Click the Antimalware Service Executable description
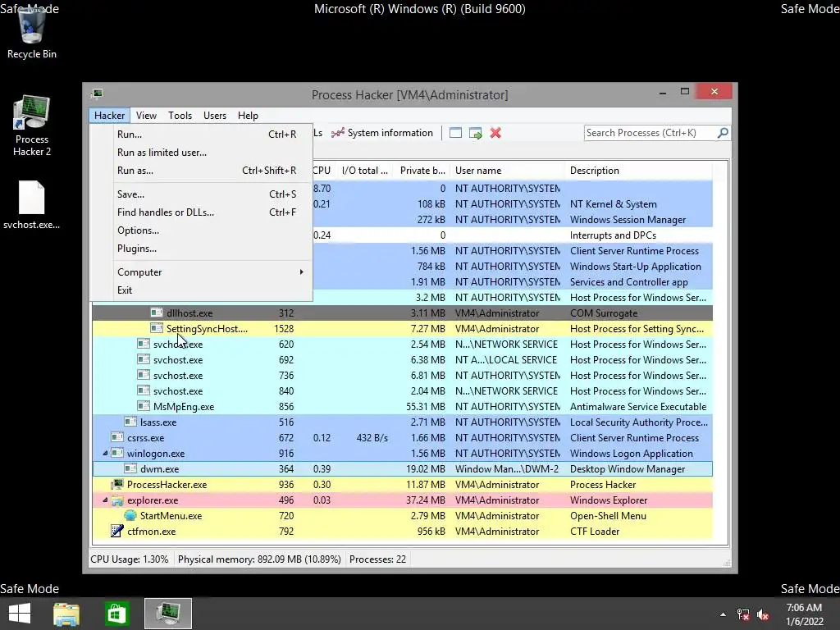This screenshot has width=840, height=630. point(638,407)
